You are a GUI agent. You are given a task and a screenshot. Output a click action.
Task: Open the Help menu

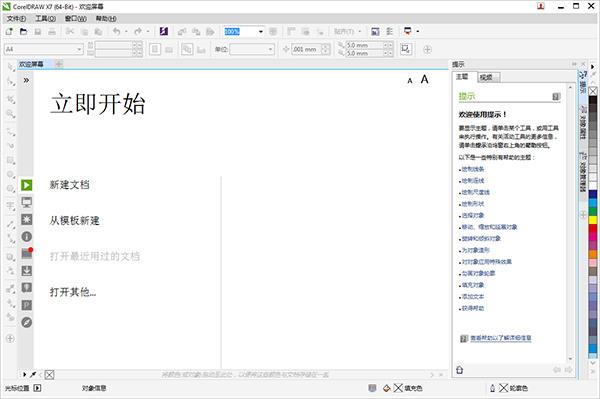(x=106, y=18)
